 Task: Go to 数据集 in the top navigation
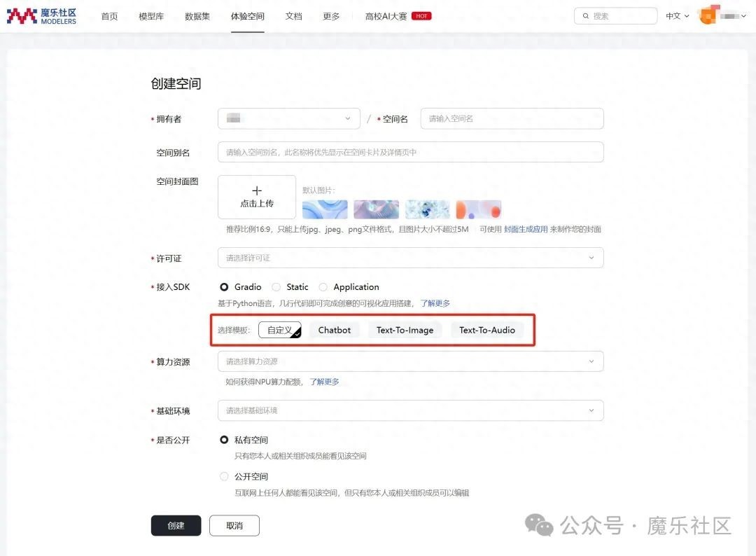coord(197,16)
